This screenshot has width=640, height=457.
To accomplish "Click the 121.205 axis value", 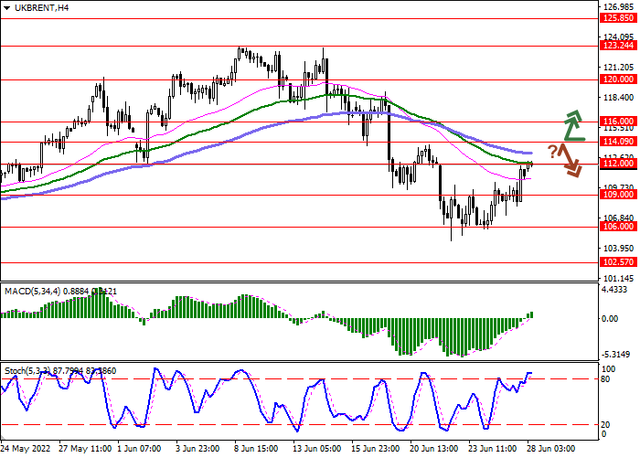I will pyautogui.click(x=619, y=67).
